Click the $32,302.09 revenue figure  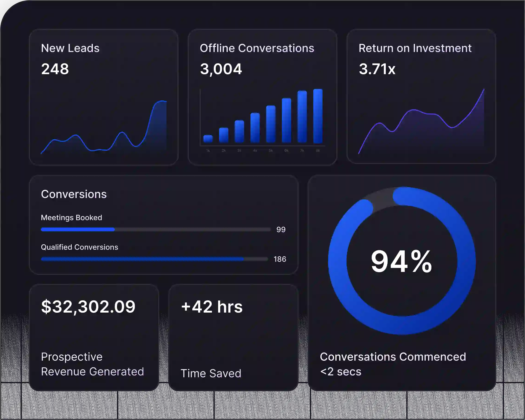click(x=88, y=307)
